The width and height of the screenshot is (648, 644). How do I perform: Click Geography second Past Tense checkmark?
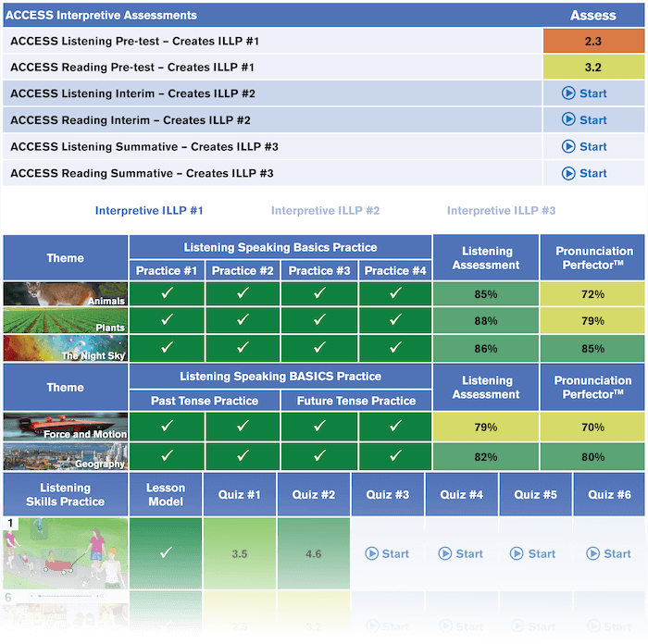tap(243, 456)
